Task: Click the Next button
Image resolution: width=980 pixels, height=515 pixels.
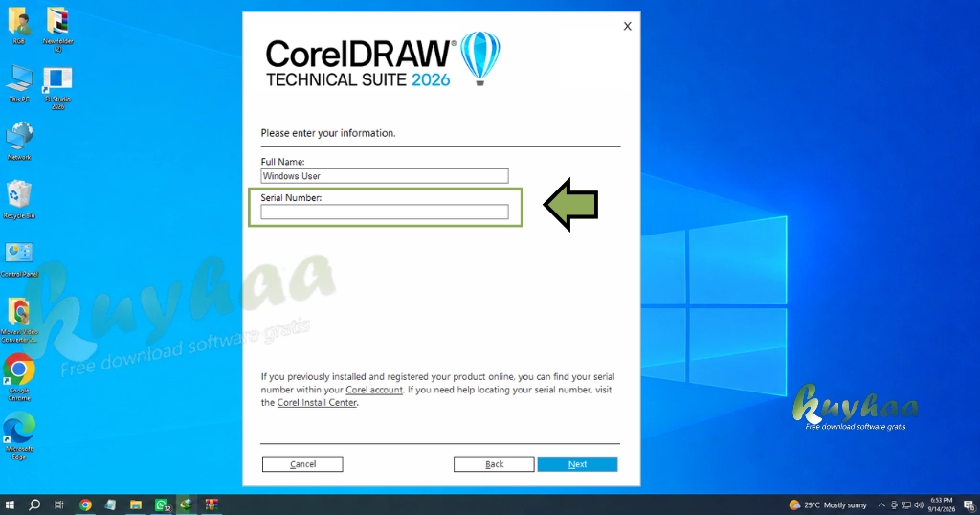Action: (577, 463)
